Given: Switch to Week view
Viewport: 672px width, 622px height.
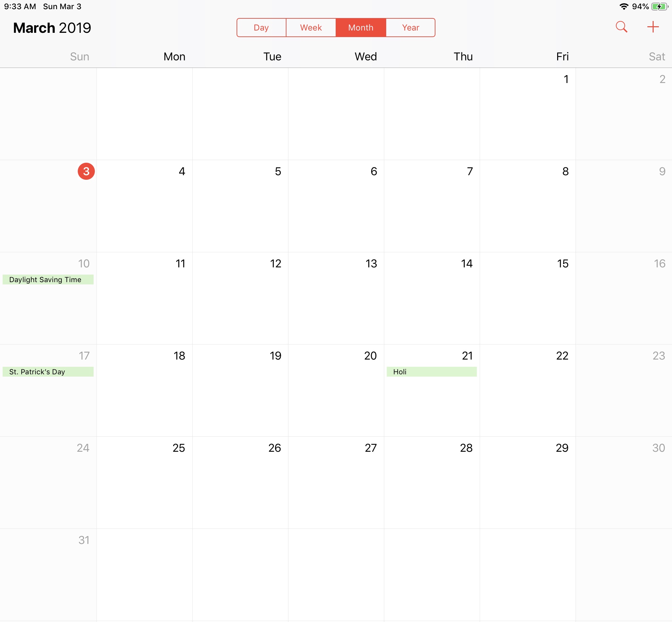Looking at the screenshot, I should [x=311, y=28].
